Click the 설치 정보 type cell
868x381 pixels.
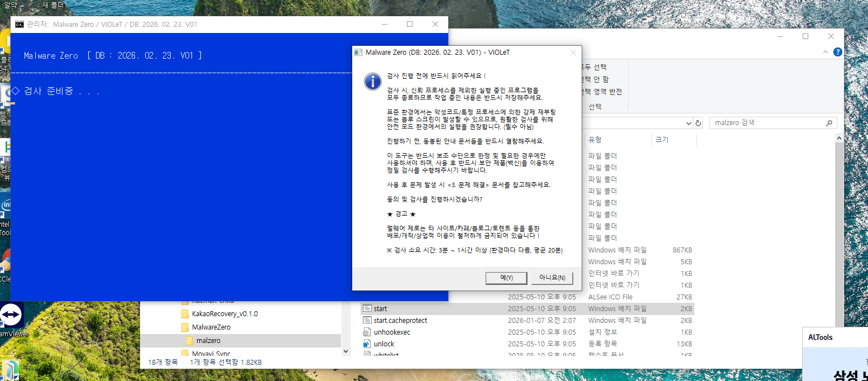click(602, 332)
